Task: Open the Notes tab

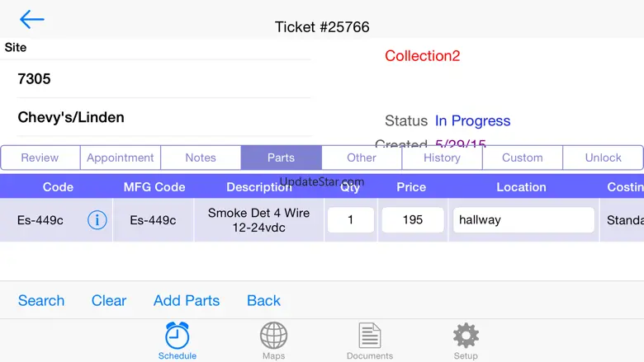Action: [201, 157]
